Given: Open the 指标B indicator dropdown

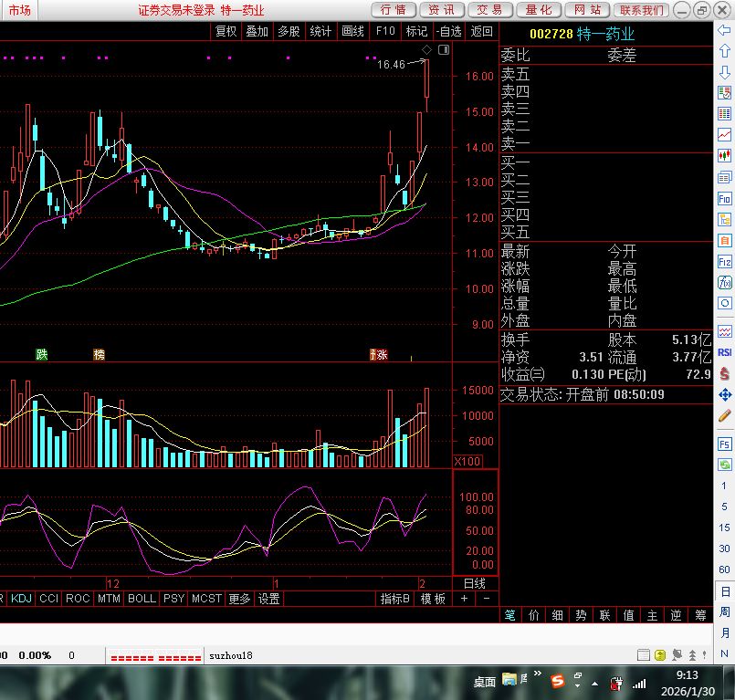Looking at the screenshot, I should [x=394, y=599].
